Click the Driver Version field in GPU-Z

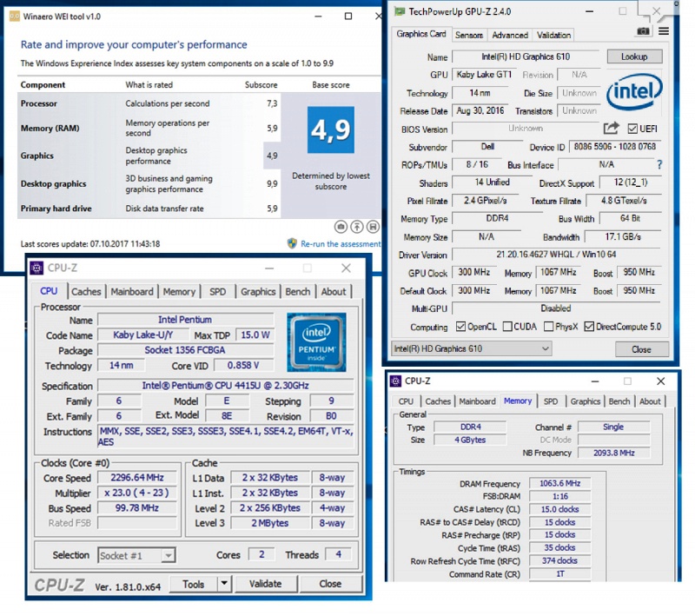(x=556, y=255)
